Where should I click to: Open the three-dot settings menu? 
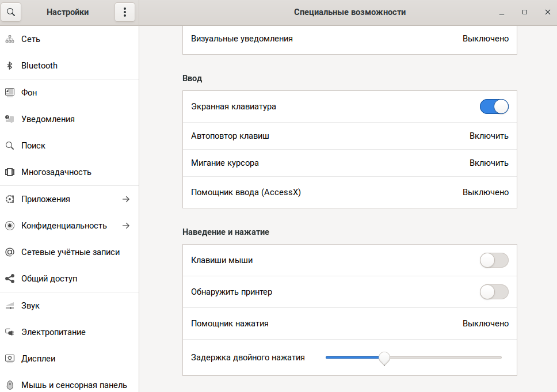click(x=125, y=12)
